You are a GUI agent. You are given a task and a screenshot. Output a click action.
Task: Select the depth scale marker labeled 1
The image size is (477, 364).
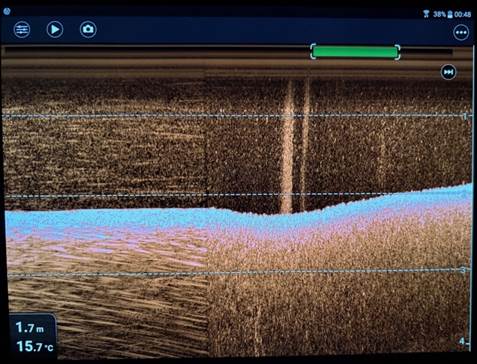(x=465, y=116)
